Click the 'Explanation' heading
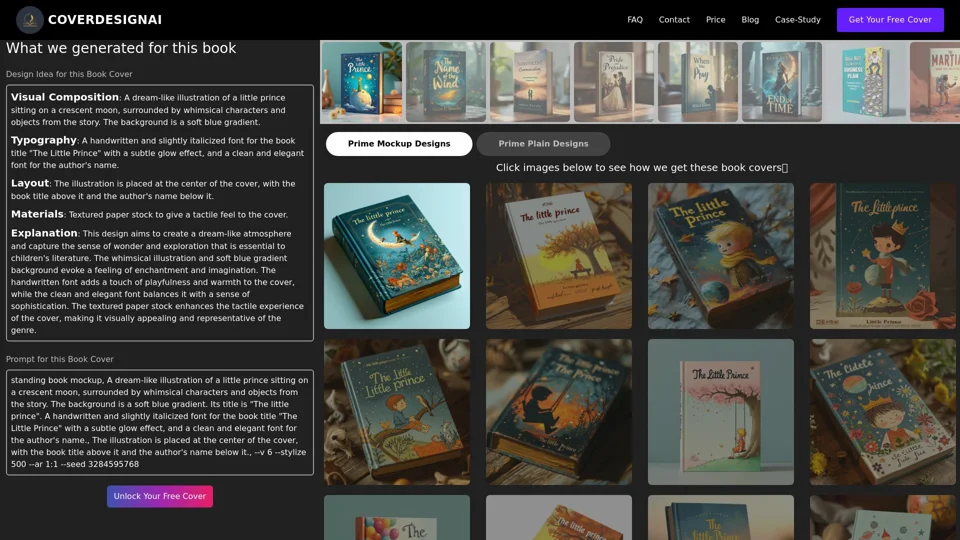The height and width of the screenshot is (540, 960). point(44,233)
